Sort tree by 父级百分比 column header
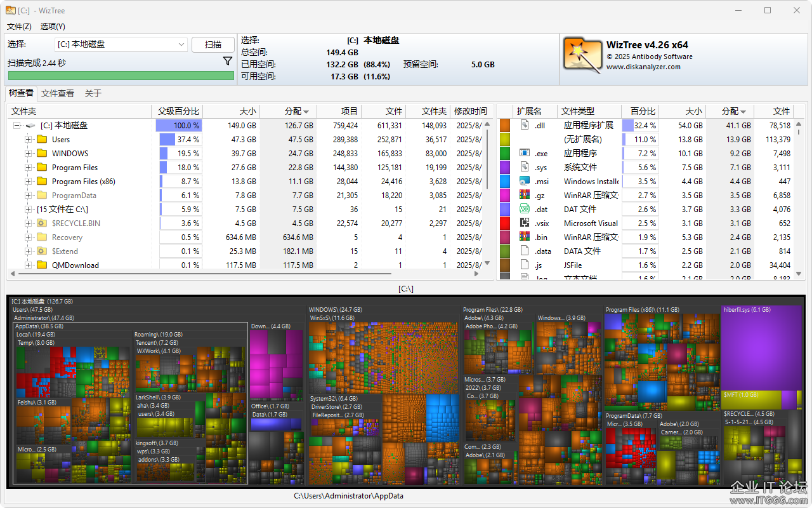Viewport: 812px width, 508px height. click(178, 111)
